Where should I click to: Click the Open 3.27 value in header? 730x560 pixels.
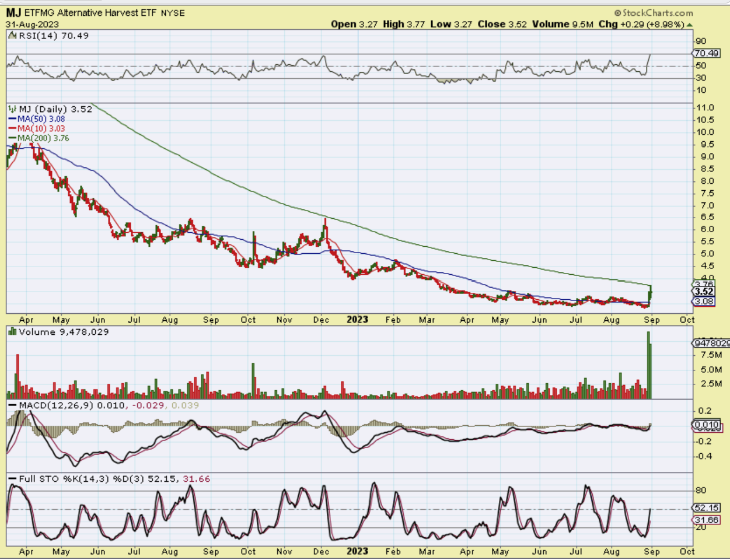coord(355,24)
